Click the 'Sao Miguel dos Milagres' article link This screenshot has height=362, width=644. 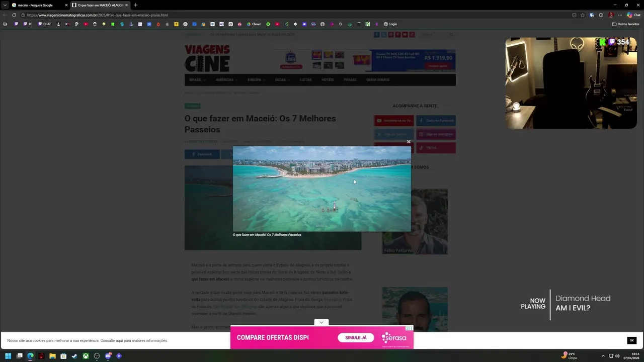[235, 306]
